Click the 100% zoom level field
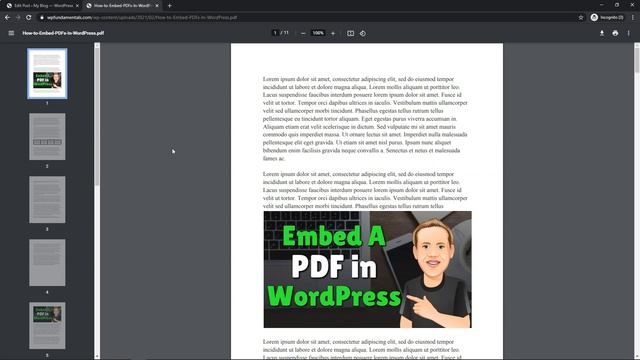640x360 pixels. [x=318, y=33]
